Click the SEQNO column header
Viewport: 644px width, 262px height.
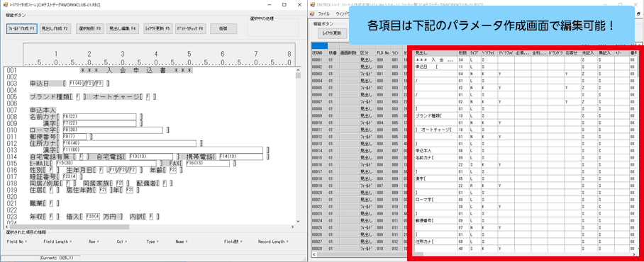tap(320, 53)
